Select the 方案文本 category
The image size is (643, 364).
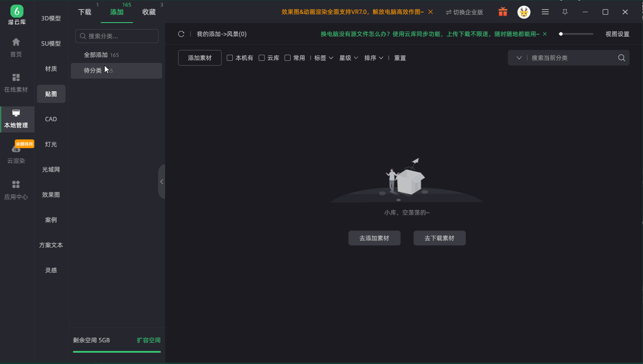click(x=51, y=245)
